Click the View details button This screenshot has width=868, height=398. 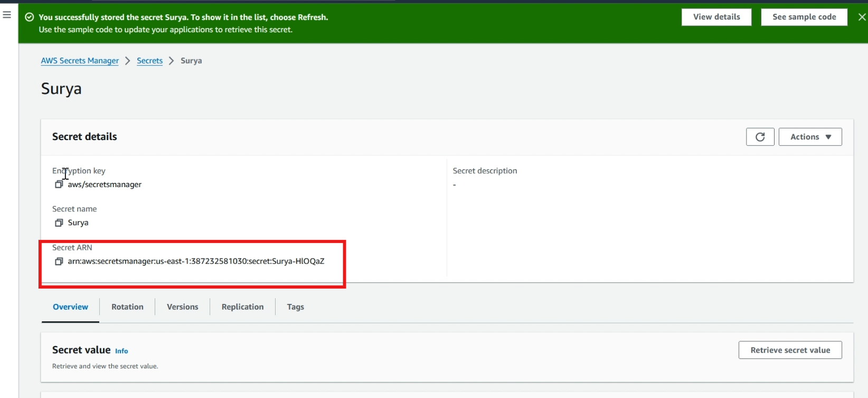(716, 17)
